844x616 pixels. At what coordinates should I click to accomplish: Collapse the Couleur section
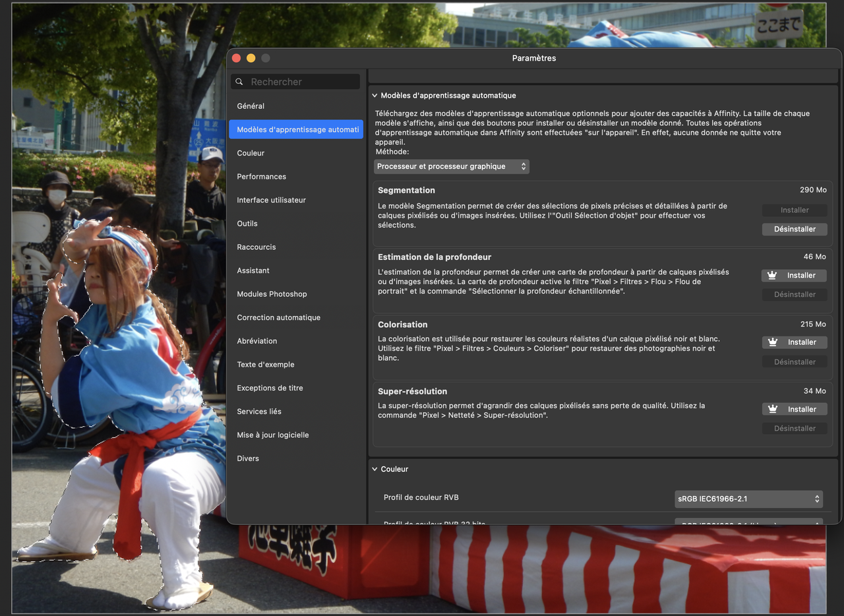375,469
